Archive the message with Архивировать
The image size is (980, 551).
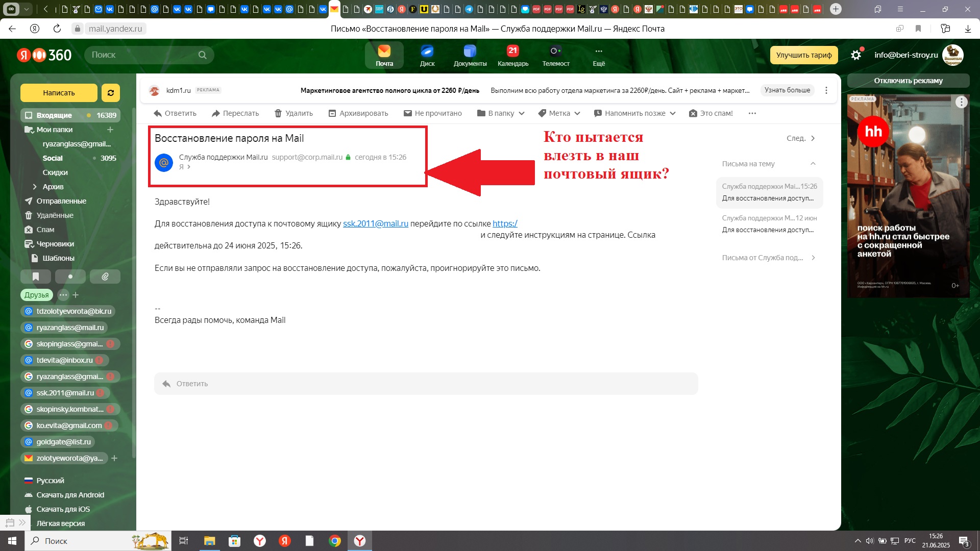(x=358, y=113)
